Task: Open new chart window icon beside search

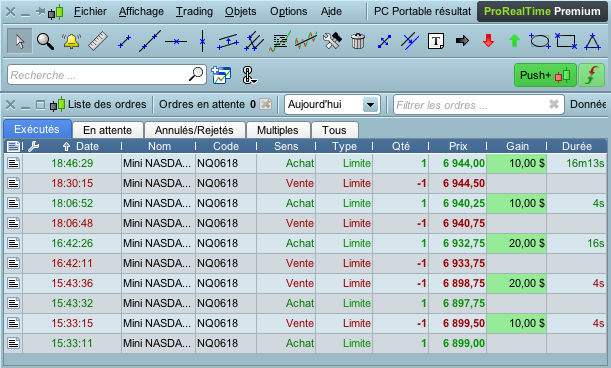Action: 221,75
